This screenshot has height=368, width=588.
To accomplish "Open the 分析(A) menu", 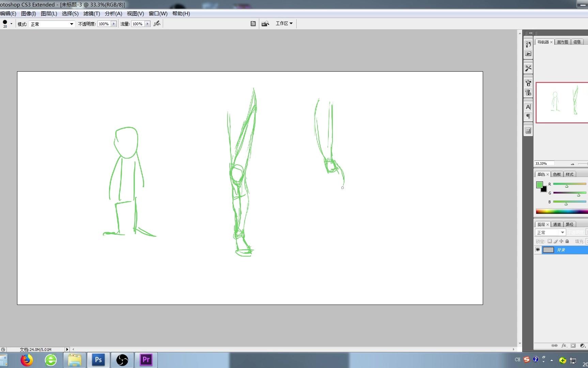I will pos(113,14).
